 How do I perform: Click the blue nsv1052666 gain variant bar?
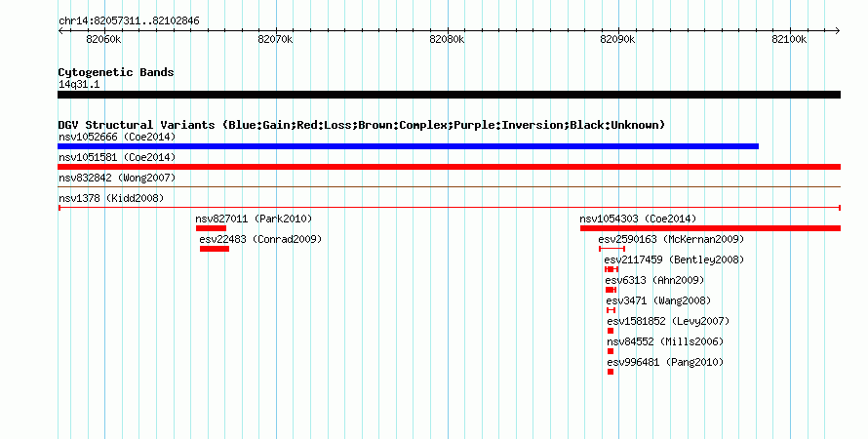point(408,146)
